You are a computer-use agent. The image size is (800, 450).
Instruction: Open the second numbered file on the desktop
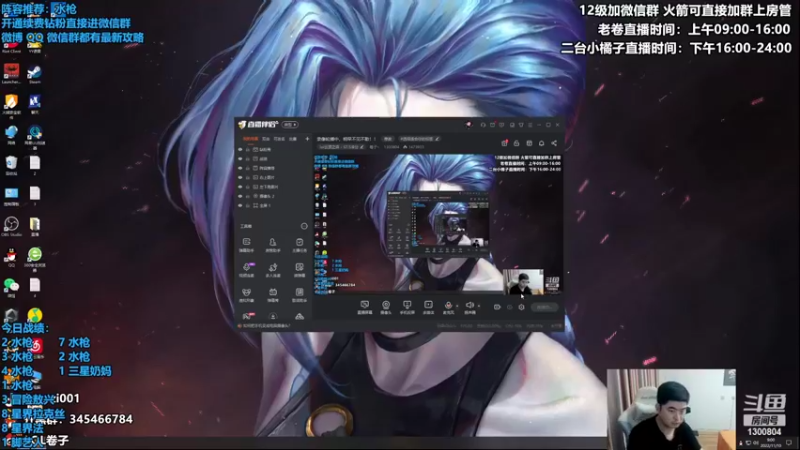pos(35,196)
